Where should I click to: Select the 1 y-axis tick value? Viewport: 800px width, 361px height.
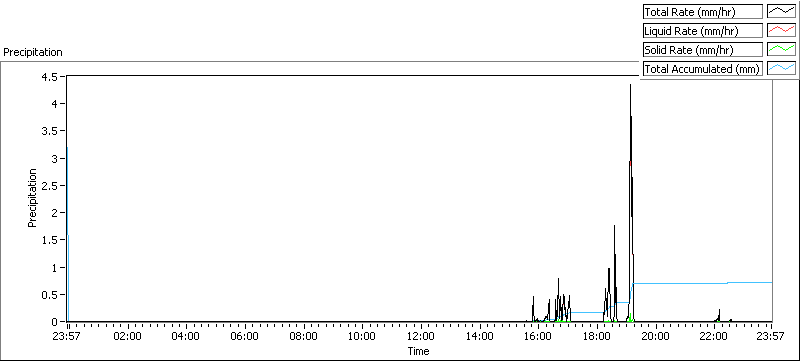[55, 267]
